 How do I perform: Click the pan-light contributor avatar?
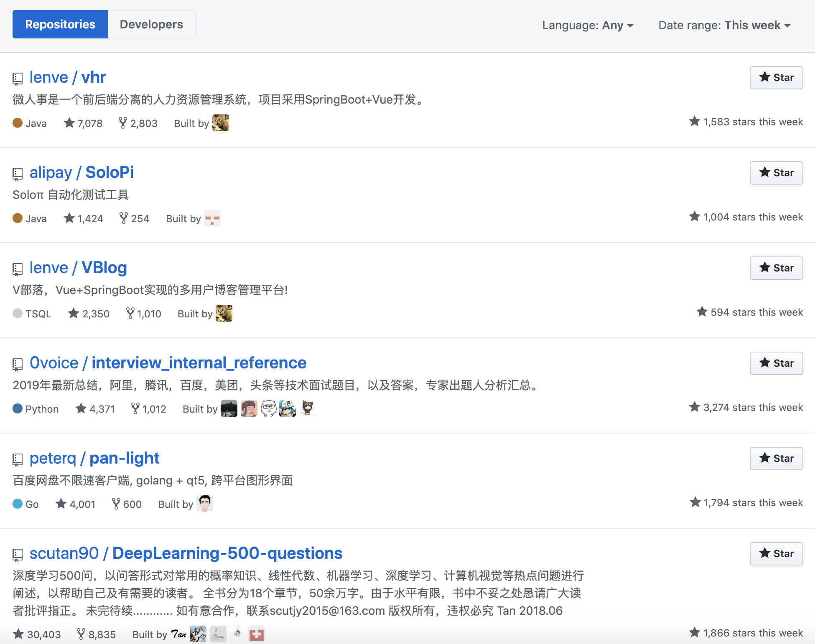tap(205, 504)
